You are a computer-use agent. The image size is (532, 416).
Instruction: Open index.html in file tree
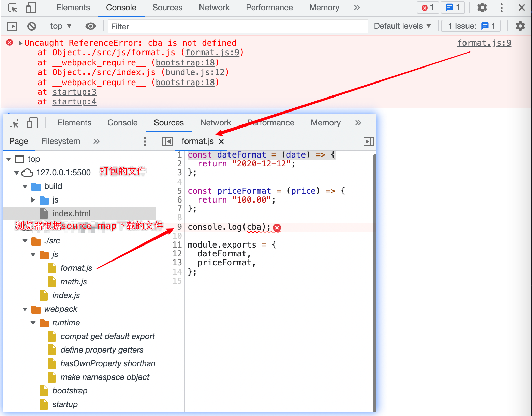(x=71, y=213)
